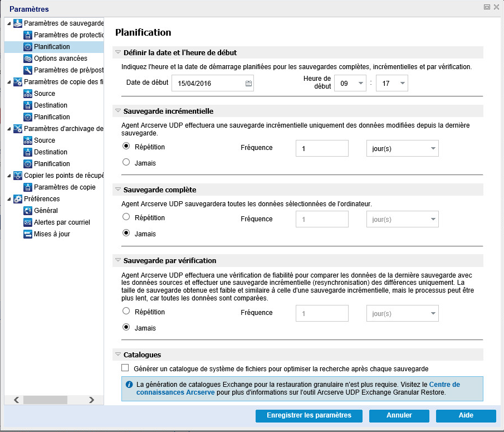The height and width of the screenshot is (432, 504).
Task: Click the info icon in Catalogues notice
Action: coord(129,385)
